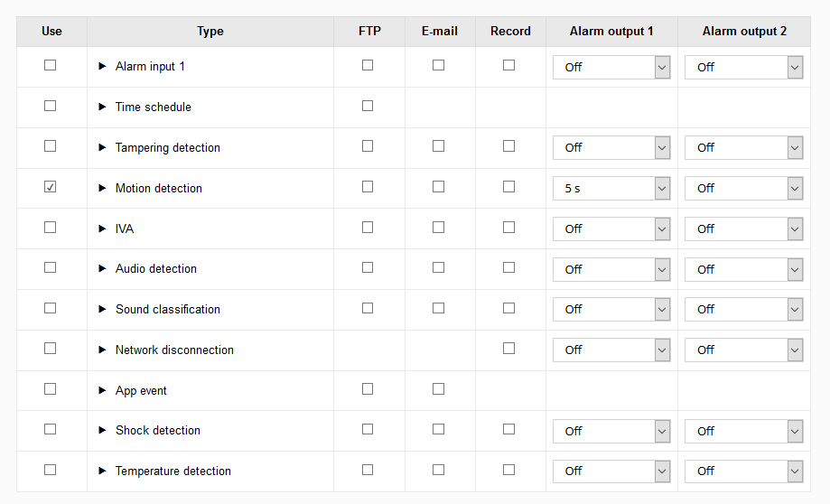Click the Temperature detection type label
The image size is (830, 504).
click(x=173, y=471)
